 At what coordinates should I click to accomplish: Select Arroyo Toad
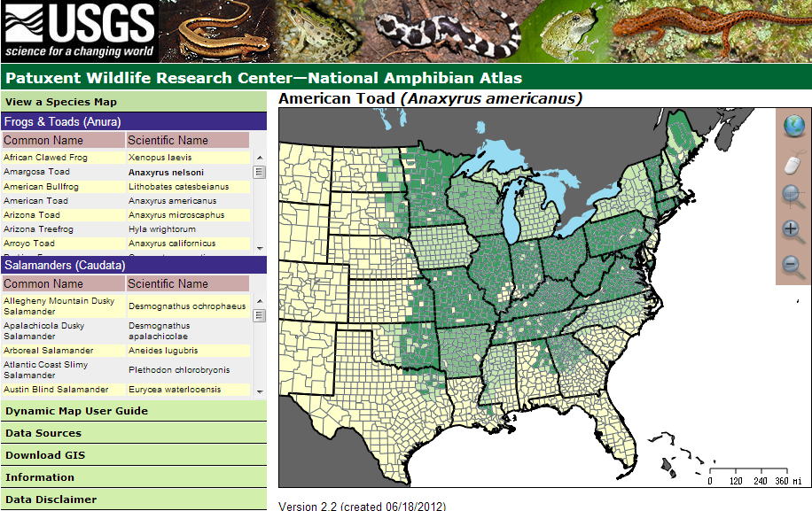point(29,243)
